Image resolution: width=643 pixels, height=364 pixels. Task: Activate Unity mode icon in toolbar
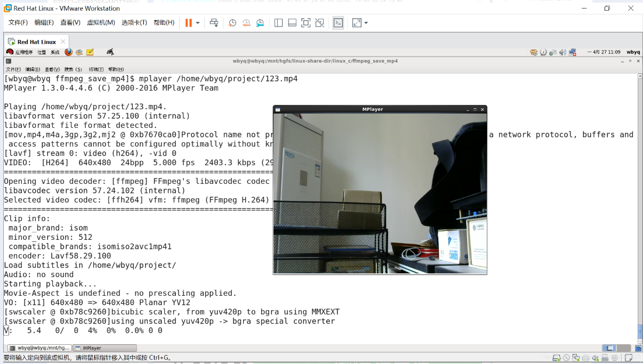tap(319, 23)
